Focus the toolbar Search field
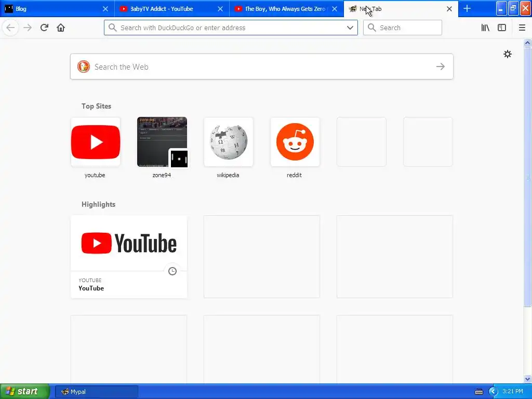 coord(403,28)
